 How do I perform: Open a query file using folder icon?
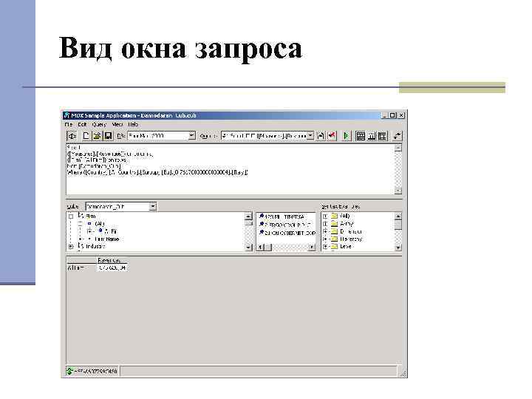[x=97, y=136]
